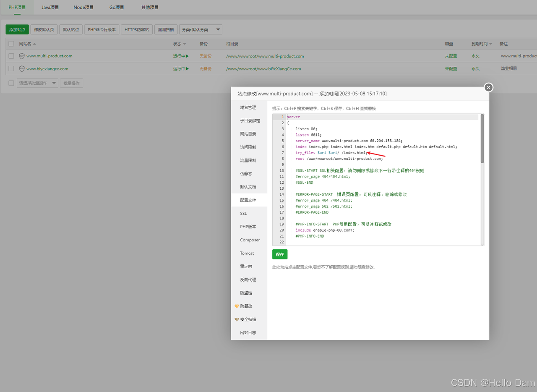The image size is (537, 392).
Task: Click the 漏洞扫描 button
Action: (166, 29)
